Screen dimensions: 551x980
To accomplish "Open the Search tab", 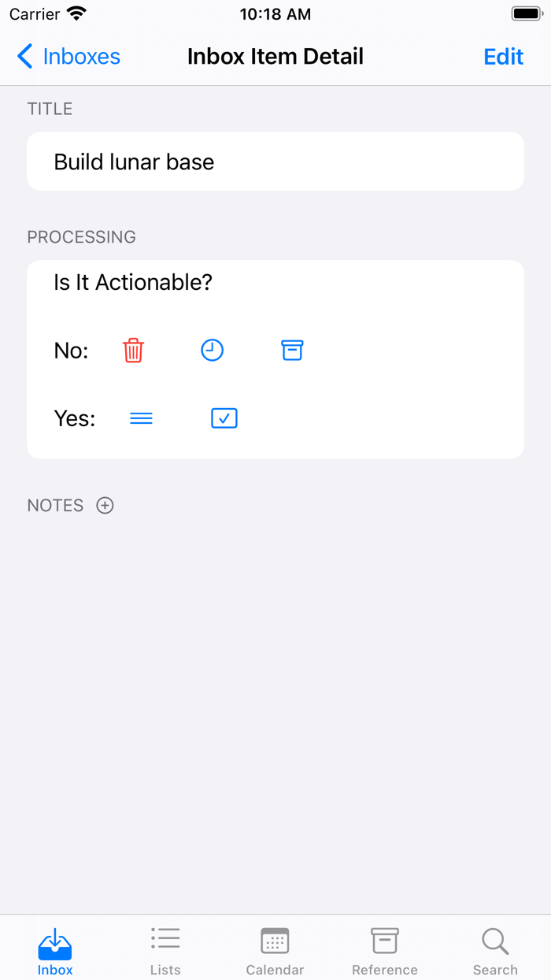I will 495,951.
